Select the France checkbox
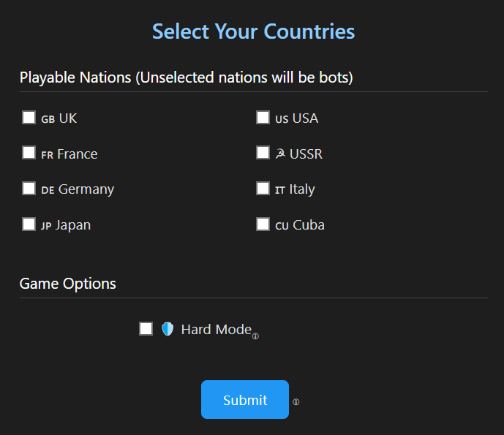The width and height of the screenshot is (504, 435). pyautogui.click(x=29, y=153)
